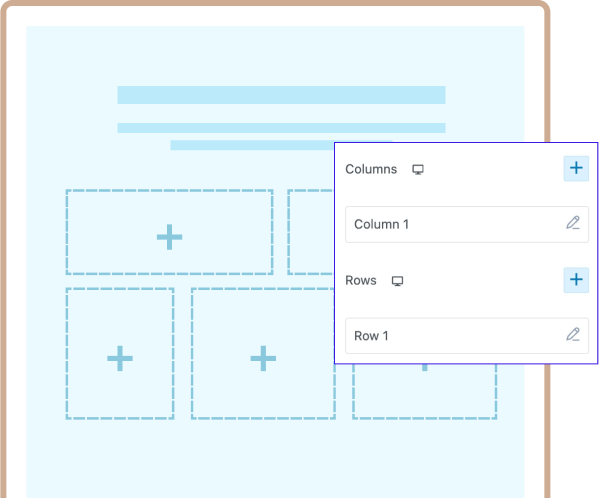Edit Column 1 using its pencil icon
Screen dimensions: 599x498
pyautogui.click(x=573, y=223)
